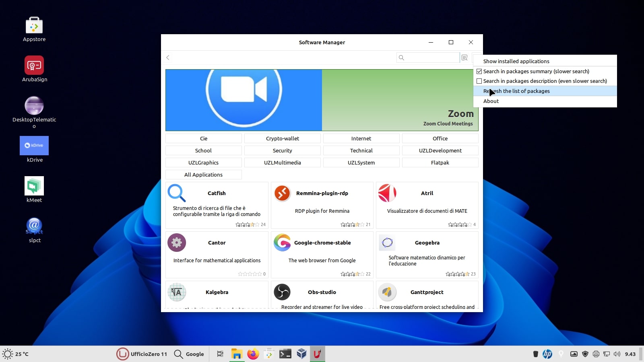Launch Firefox from the taskbar
The image size is (644, 362).
253,354
